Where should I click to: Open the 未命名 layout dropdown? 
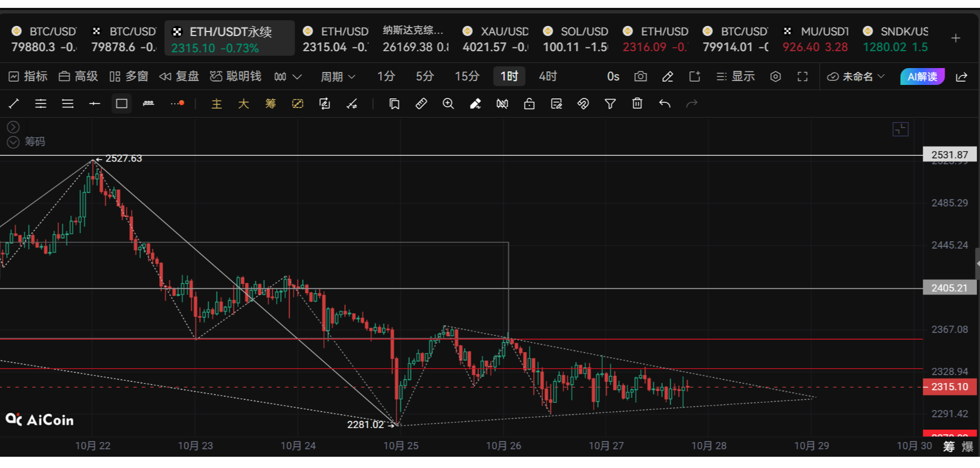[x=856, y=76]
